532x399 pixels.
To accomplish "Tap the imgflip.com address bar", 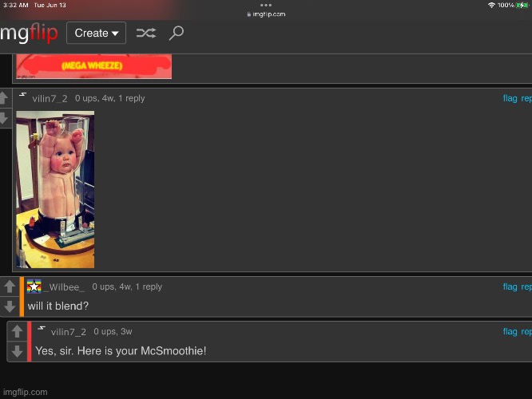I will [x=266, y=14].
